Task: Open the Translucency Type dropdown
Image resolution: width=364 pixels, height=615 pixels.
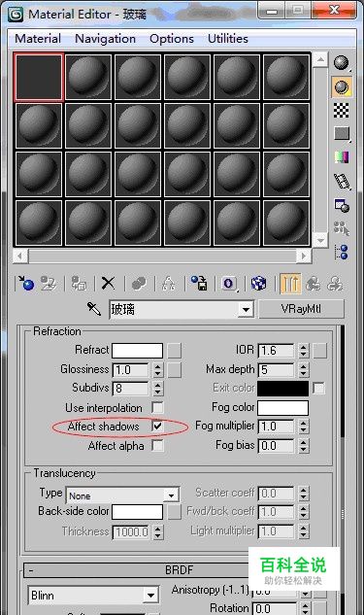Action: pyautogui.click(x=171, y=495)
